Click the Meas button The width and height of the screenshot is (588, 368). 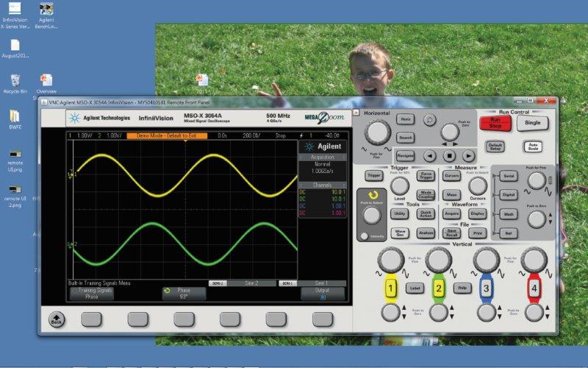451,194
